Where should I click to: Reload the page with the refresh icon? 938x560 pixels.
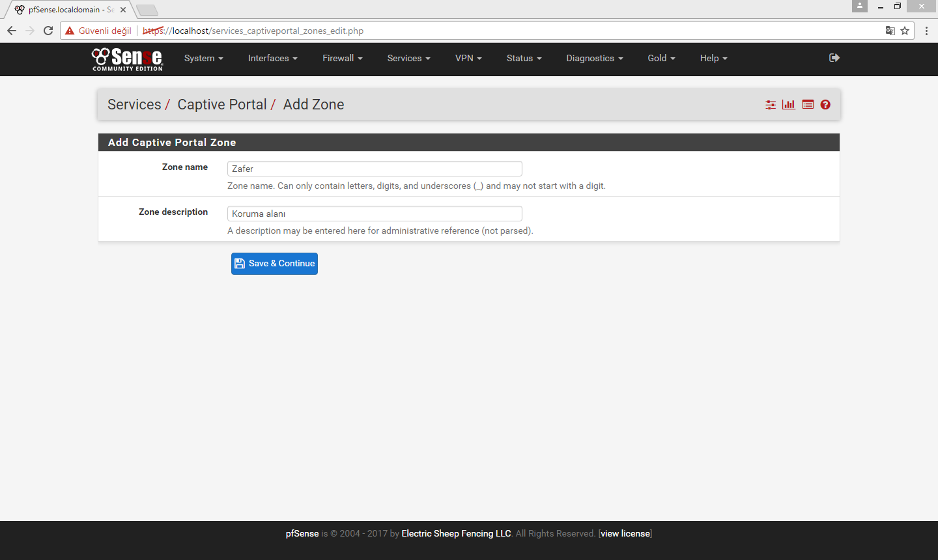48,30
